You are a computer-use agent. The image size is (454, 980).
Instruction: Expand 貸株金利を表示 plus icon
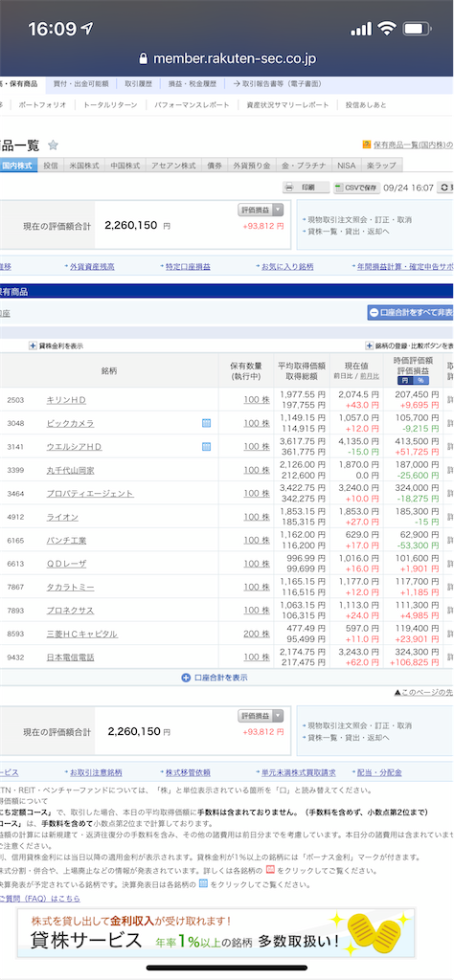coord(33,345)
